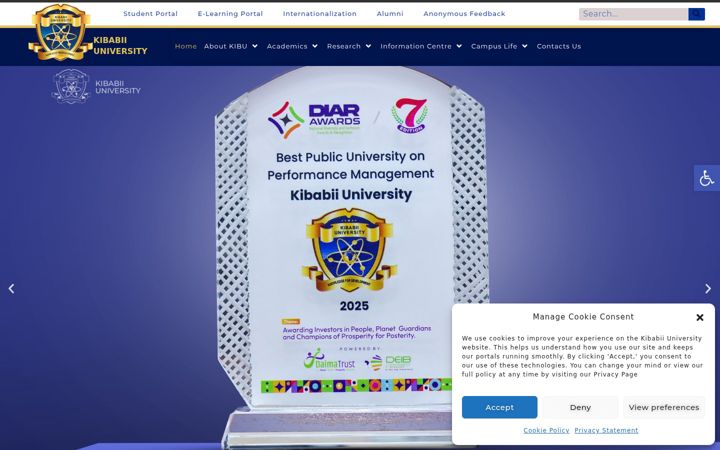Open the accessibility wheelchair tool
Image resolution: width=720 pixels, height=450 pixels.
point(707,178)
